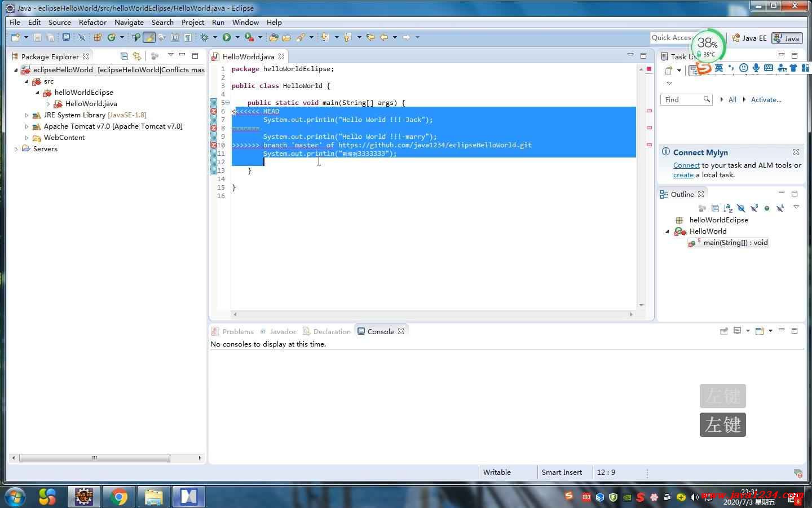The image size is (812, 508).
Task: Click the New Dynamic Web Project icon
Action: point(274,37)
